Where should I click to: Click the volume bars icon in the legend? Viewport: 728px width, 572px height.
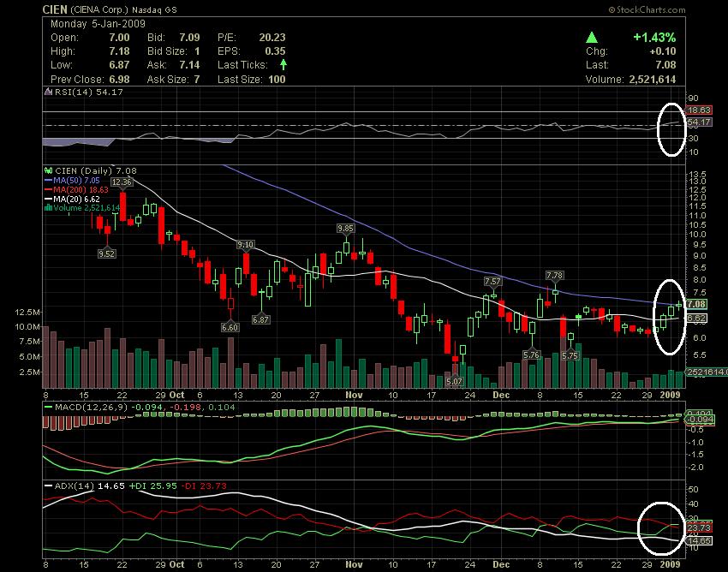click(x=48, y=208)
